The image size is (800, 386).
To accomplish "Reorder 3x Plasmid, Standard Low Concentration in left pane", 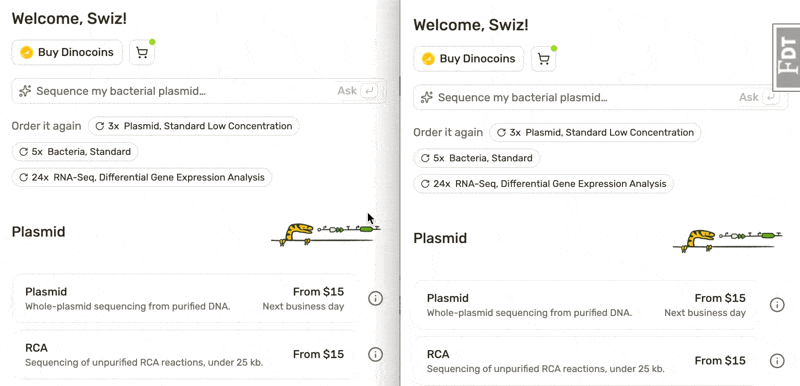I will (193, 126).
